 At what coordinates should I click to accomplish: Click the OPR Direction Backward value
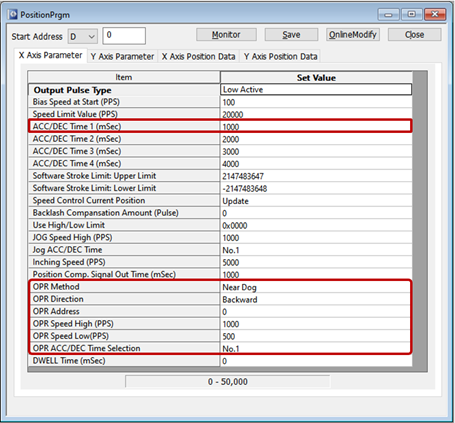(x=316, y=299)
